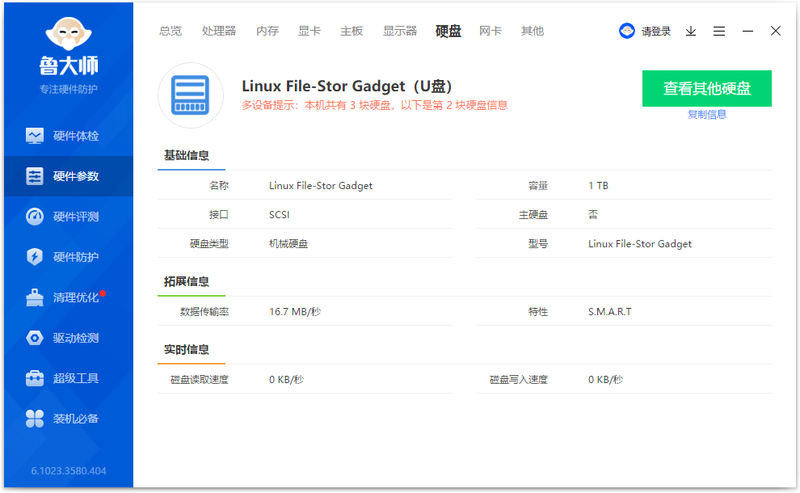Click the 请登录 login avatar
Screen dimensions: 800x493
pos(627,31)
